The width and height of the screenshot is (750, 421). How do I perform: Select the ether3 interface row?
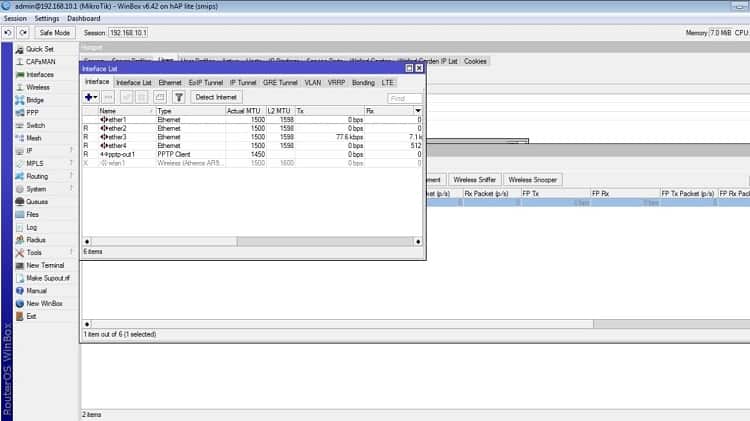point(252,137)
